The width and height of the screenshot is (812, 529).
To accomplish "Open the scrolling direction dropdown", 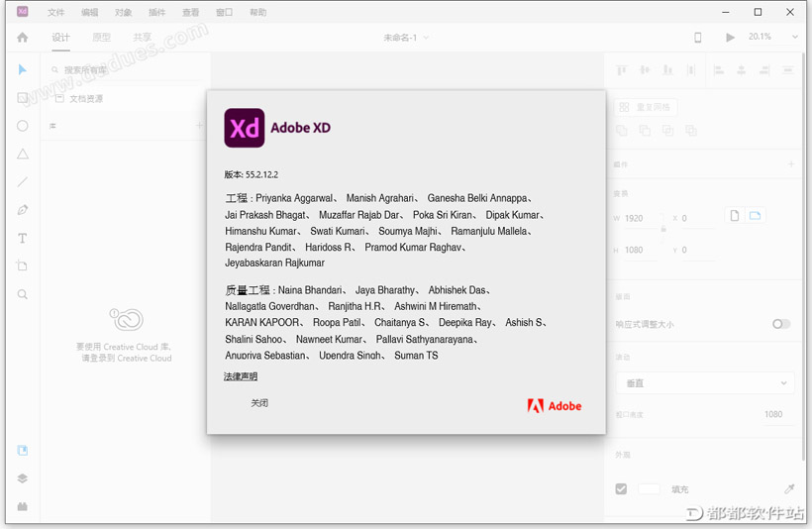I will (704, 383).
